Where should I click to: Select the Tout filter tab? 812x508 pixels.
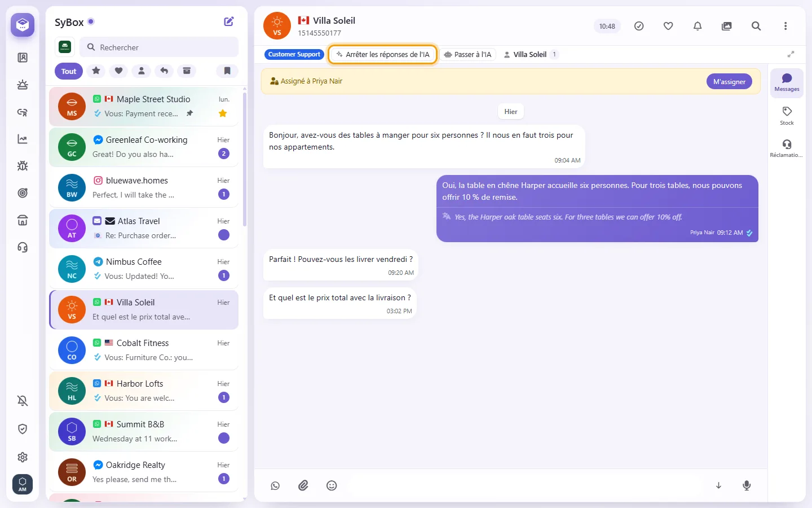point(69,71)
